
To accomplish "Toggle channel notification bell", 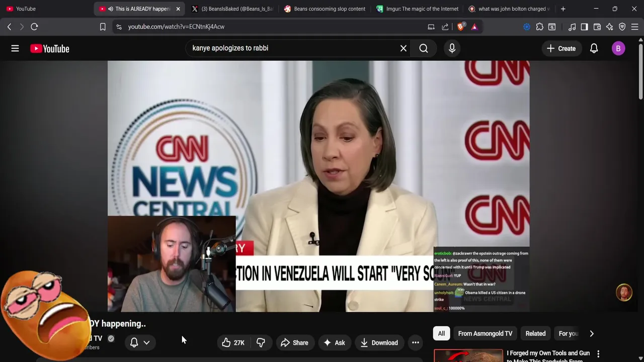I will tap(134, 342).
